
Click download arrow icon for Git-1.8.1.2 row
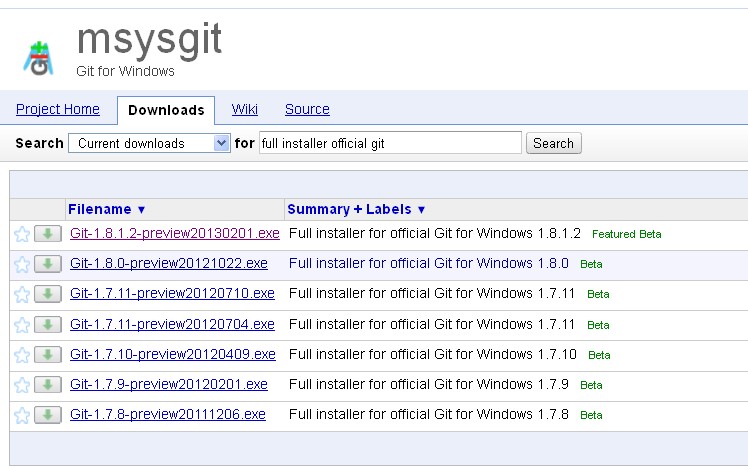click(48, 234)
